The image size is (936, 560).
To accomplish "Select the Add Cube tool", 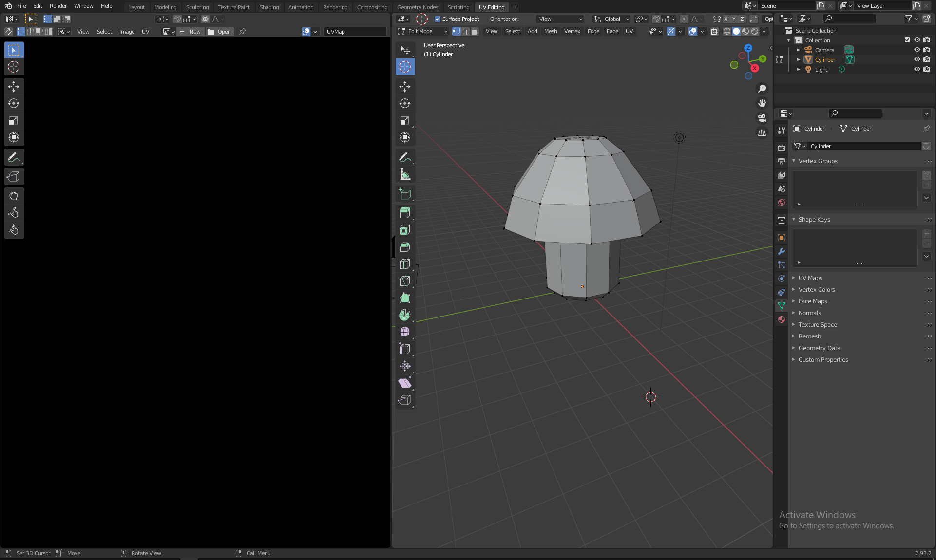I will pyautogui.click(x=405, y=194).
